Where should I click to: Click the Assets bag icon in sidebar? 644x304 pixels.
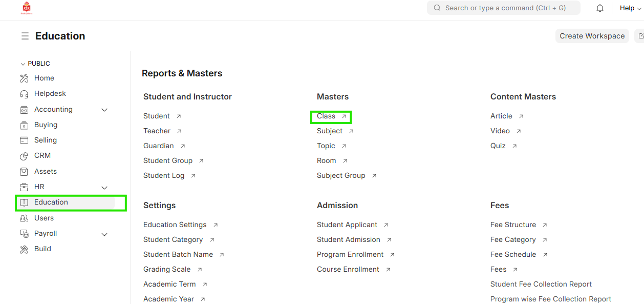pos(24,171)
